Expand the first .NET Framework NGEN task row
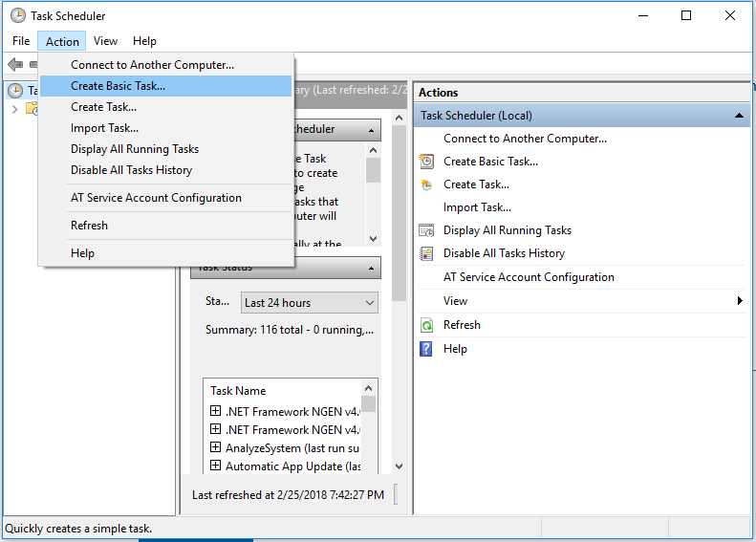Viewport: 756px width, 542px height. [215, 411]
